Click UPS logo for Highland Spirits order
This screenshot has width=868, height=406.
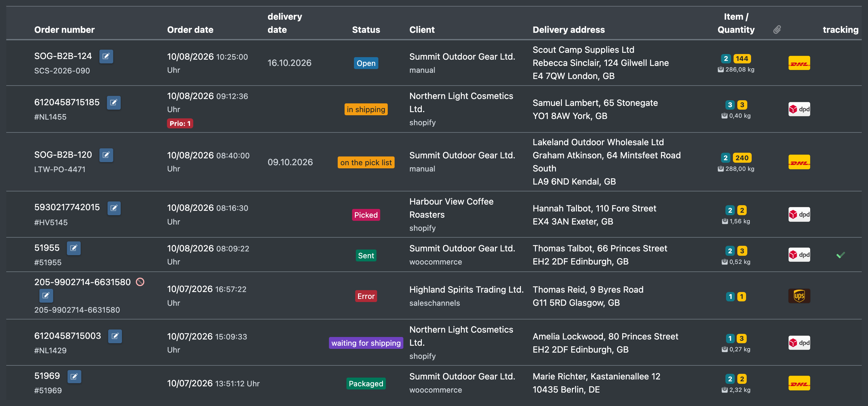(799, 296)
